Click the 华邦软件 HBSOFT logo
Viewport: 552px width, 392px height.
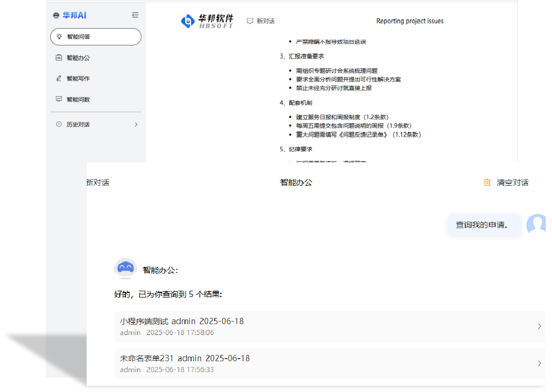coord(207,21)
